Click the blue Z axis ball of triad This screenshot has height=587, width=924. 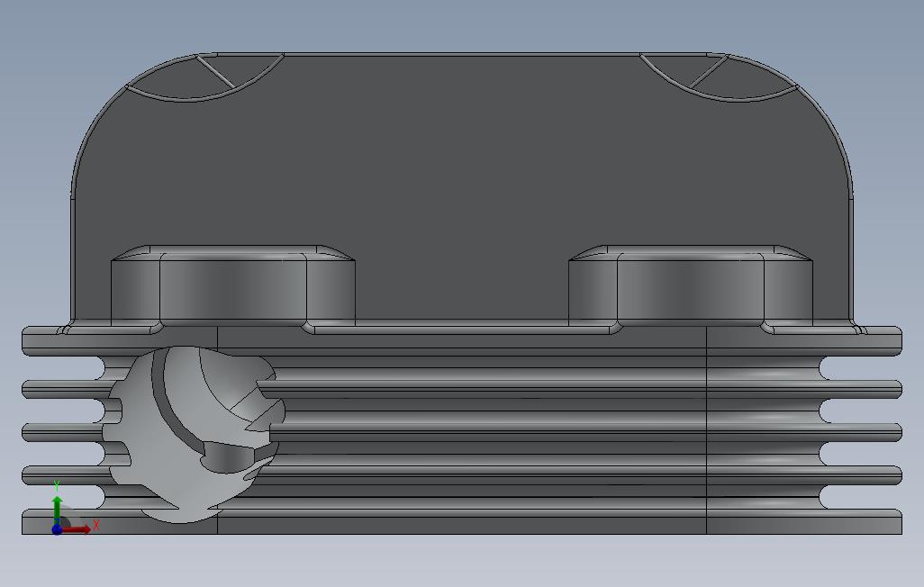click(57, 530)
